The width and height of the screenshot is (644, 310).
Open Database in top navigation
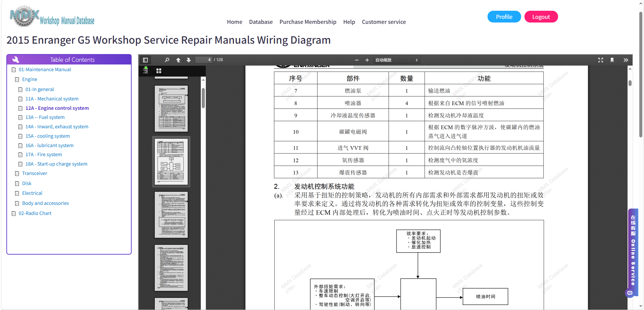tap(261, 22)
